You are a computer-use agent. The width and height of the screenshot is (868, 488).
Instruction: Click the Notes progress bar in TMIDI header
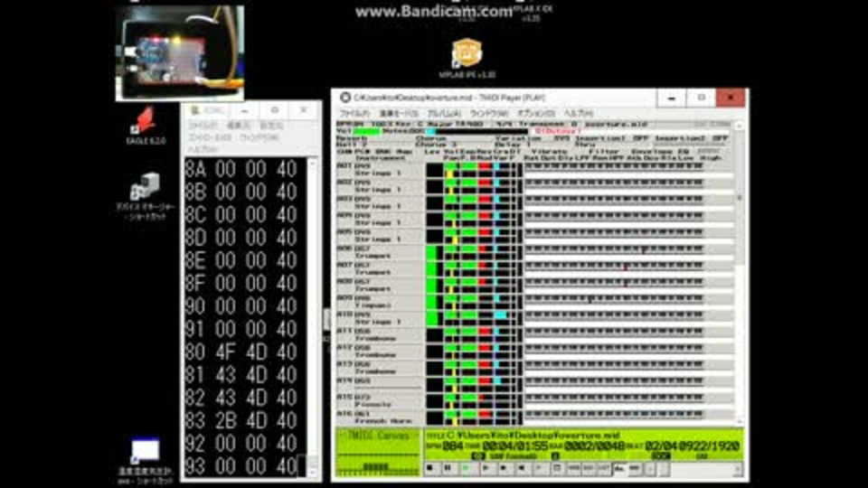(477, 131)
